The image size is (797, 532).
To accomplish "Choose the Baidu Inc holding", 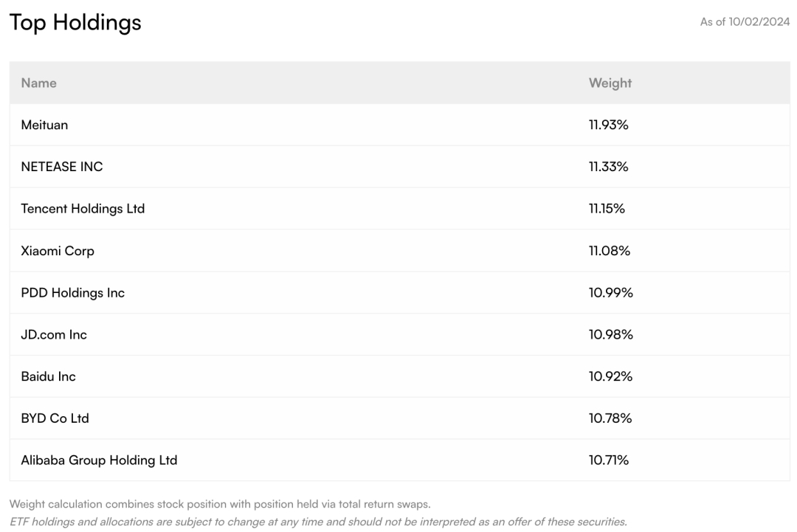I will [x=49, y=376].
